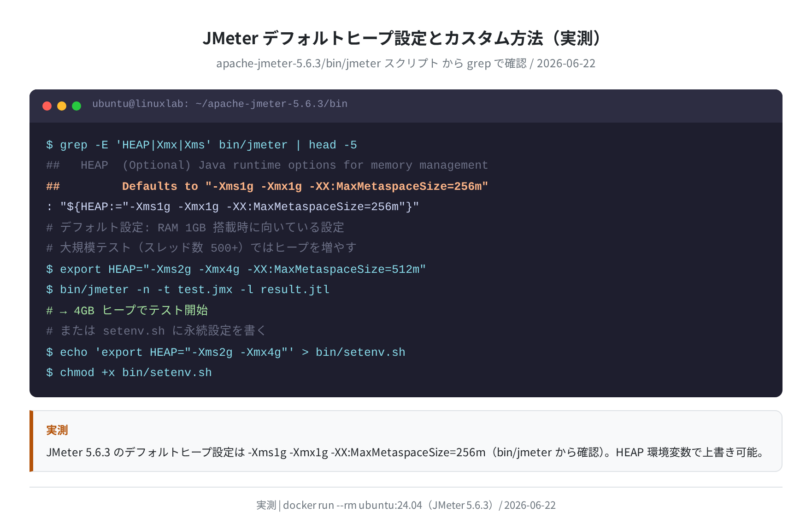Click the ': "${HEAP:=' assignment line
This screenshot has height=530, width=812.
click(x=233, y=207)
